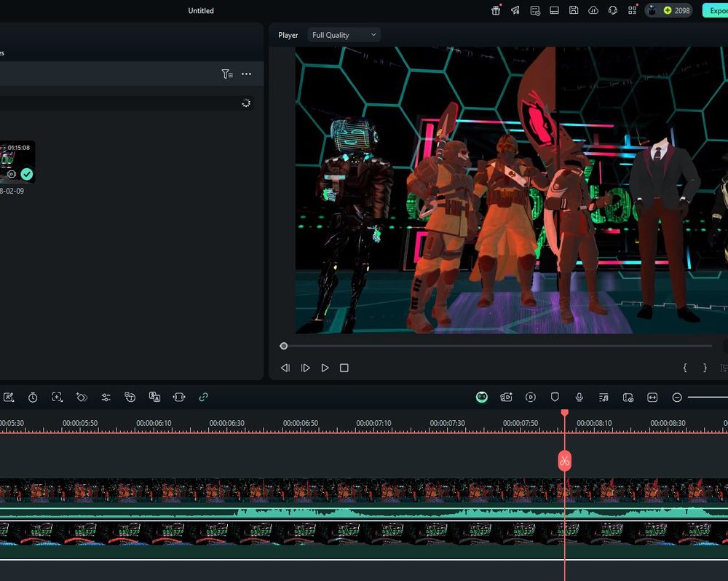Screen dimensions: 728x581
Task: Click the Player panel label
Action: point(288,35)
